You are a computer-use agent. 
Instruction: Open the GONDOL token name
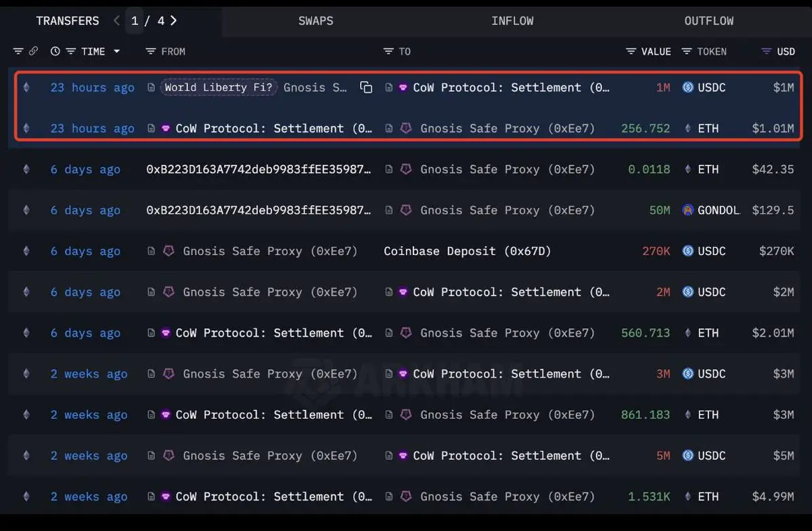(x=719, y=210)
